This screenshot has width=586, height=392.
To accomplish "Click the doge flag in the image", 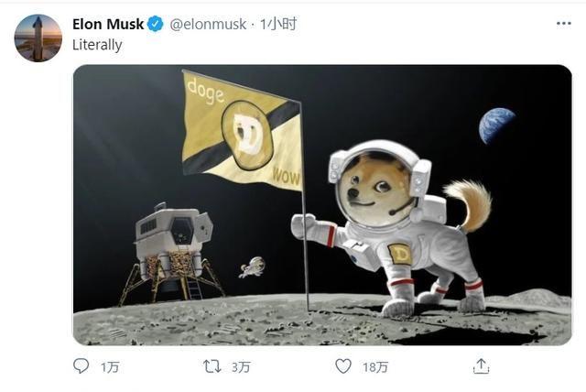I will (x=242, y=130).
